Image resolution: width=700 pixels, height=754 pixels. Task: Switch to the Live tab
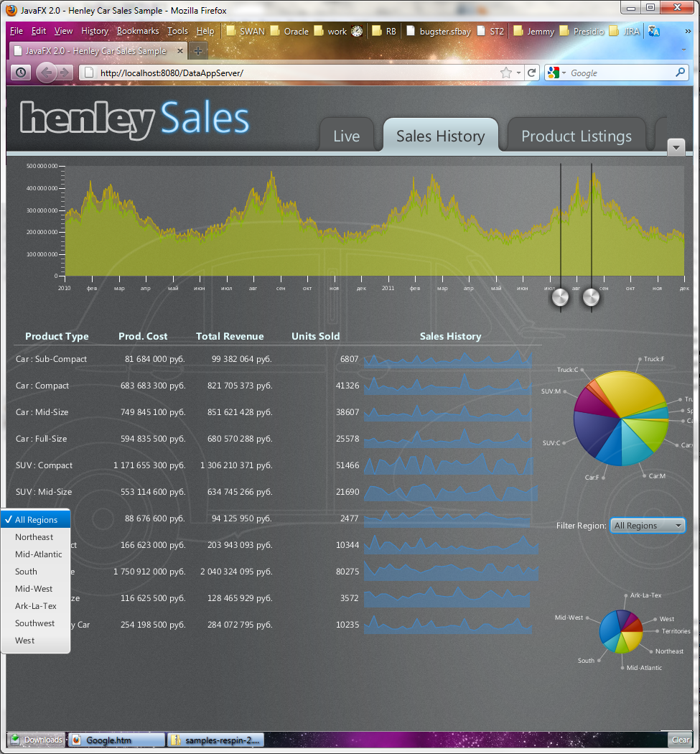(x=346, y=136)
